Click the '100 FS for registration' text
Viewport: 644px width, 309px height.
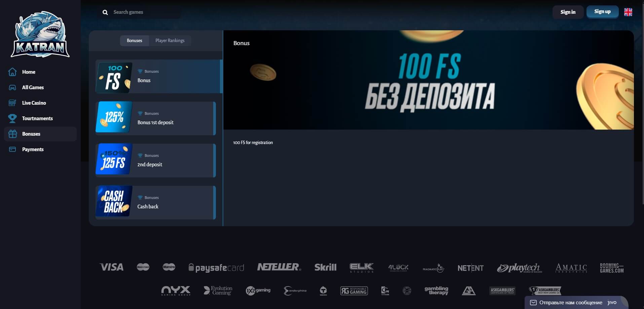pyautogui.click(x=253, y=143)
